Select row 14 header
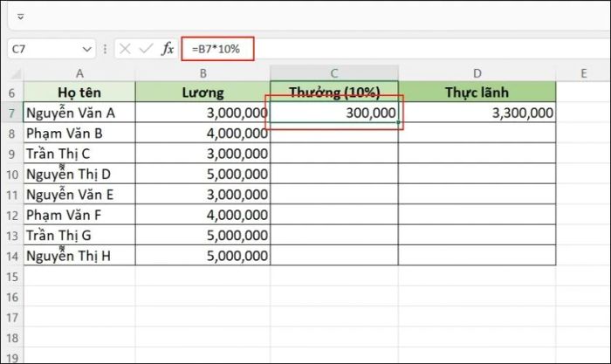Viewport: 611px width, 364px height. (11, 256)
